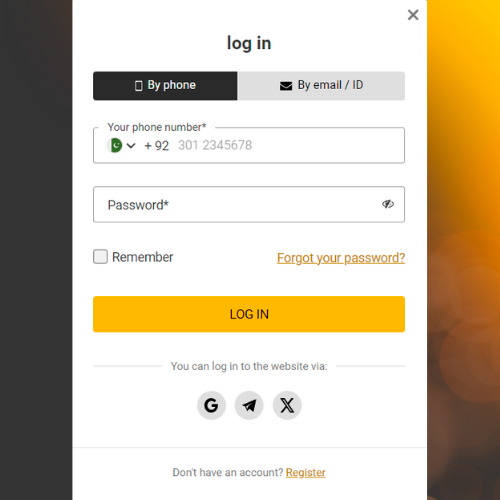Log in with the Google icon

[211, 405]
